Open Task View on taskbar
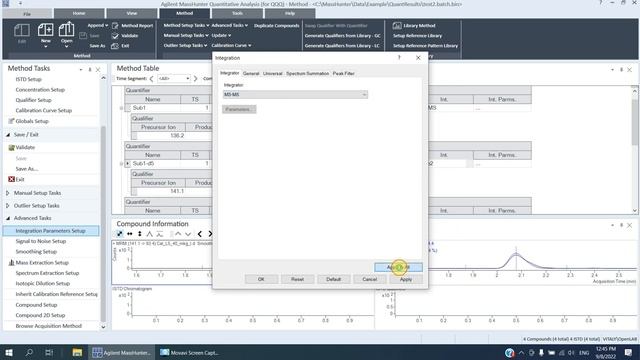 (x=49, y=352)
